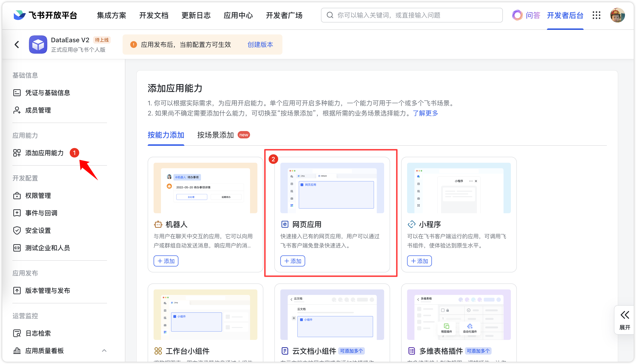Click the 小程序 preview thumbnail
The width and height of the screenshot is (636, 364).
point(459,188)
